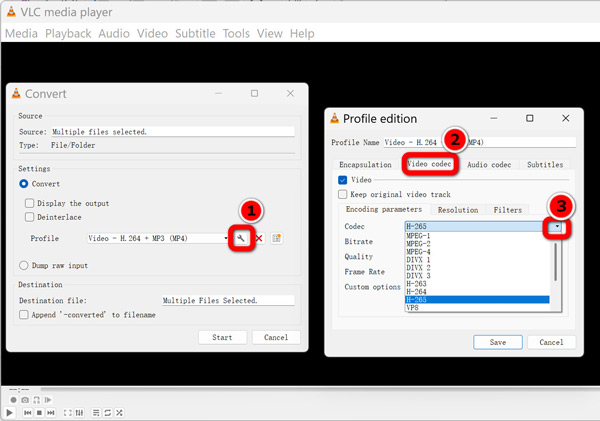This screenshot has width=600, height=421.
Task: Click the Source field in Convert window
Action: click(173, 132)
